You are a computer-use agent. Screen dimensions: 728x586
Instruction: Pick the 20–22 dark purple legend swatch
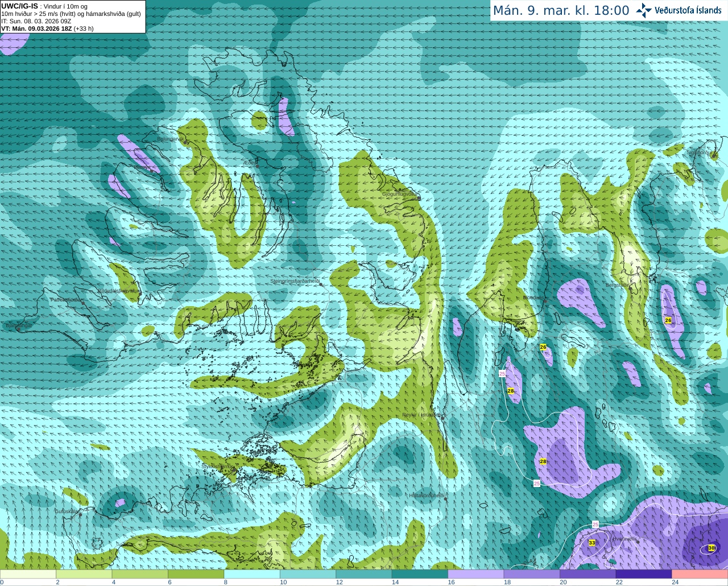[588, 574]
